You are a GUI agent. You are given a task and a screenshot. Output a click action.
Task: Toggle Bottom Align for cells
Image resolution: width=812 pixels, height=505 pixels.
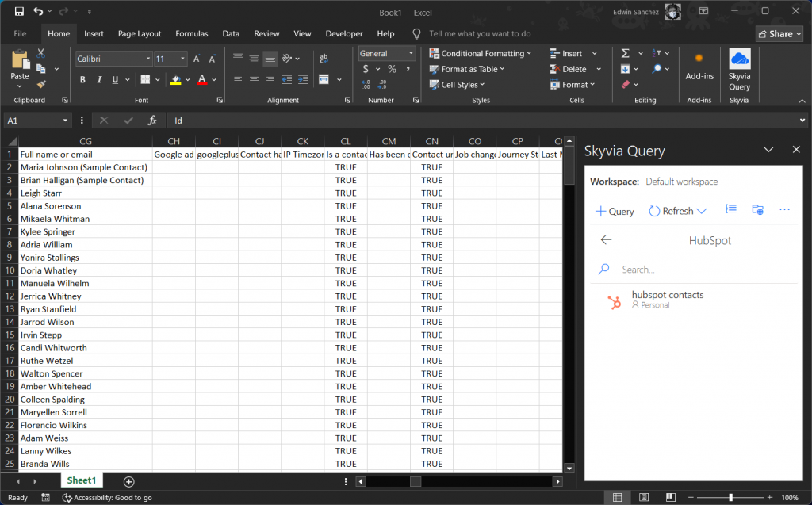270,59
